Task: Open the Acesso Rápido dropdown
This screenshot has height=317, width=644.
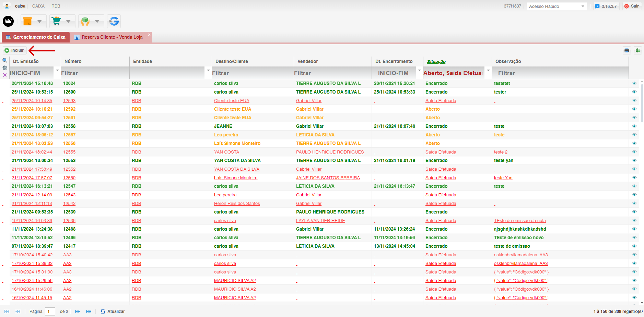Action: tap(557, 6)
